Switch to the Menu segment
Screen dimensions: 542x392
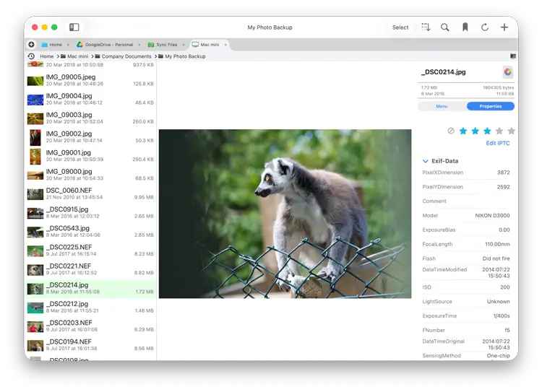(442, 106)
